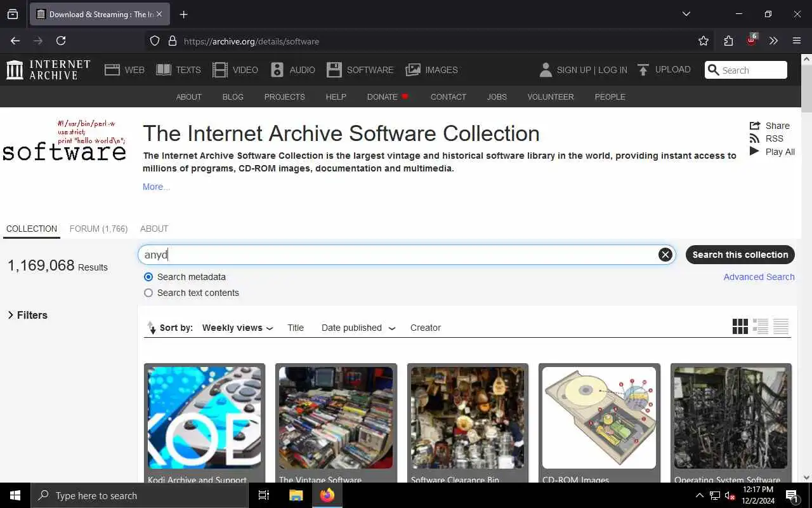
Task: Open Task View on taskbar
Action: pyautogui.click(x=264, y=495)
